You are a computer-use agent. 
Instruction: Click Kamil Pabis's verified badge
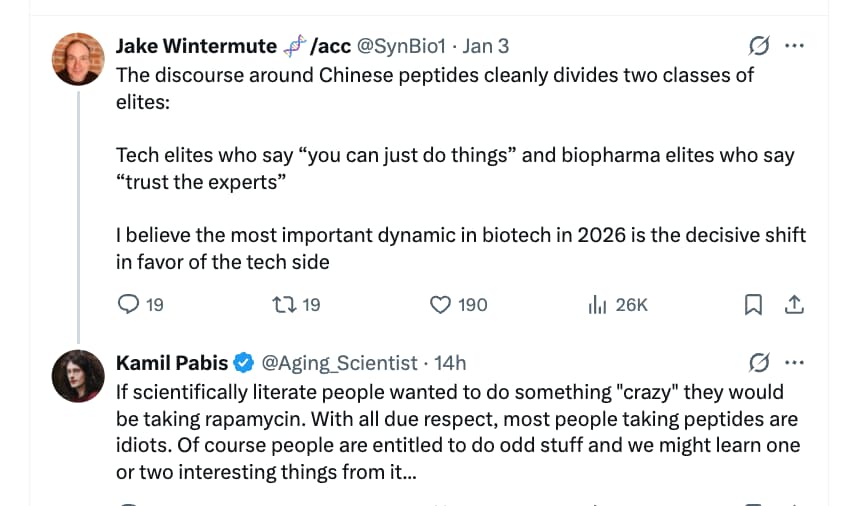click(x=245, y=362)
